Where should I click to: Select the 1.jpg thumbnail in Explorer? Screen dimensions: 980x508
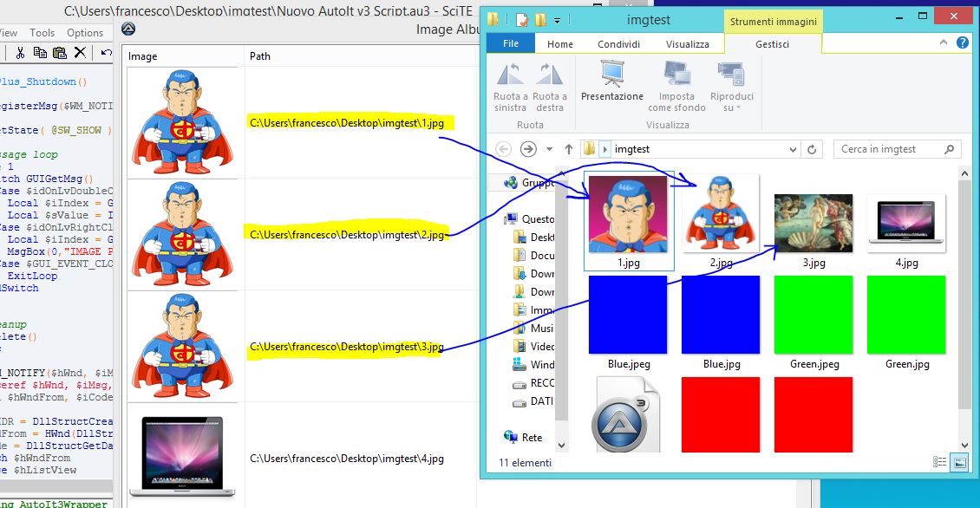tap(628, 214)
